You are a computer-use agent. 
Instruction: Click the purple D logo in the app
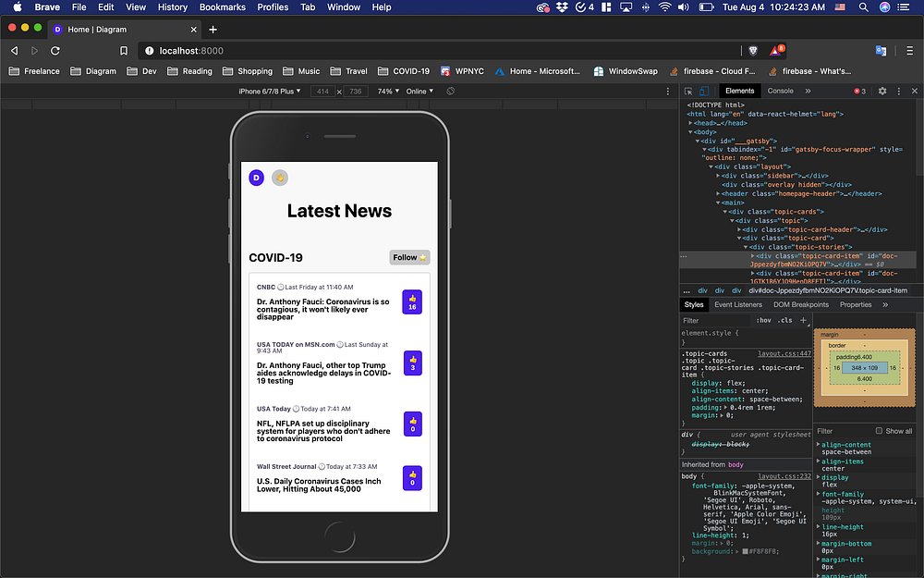tap(256, 178)
